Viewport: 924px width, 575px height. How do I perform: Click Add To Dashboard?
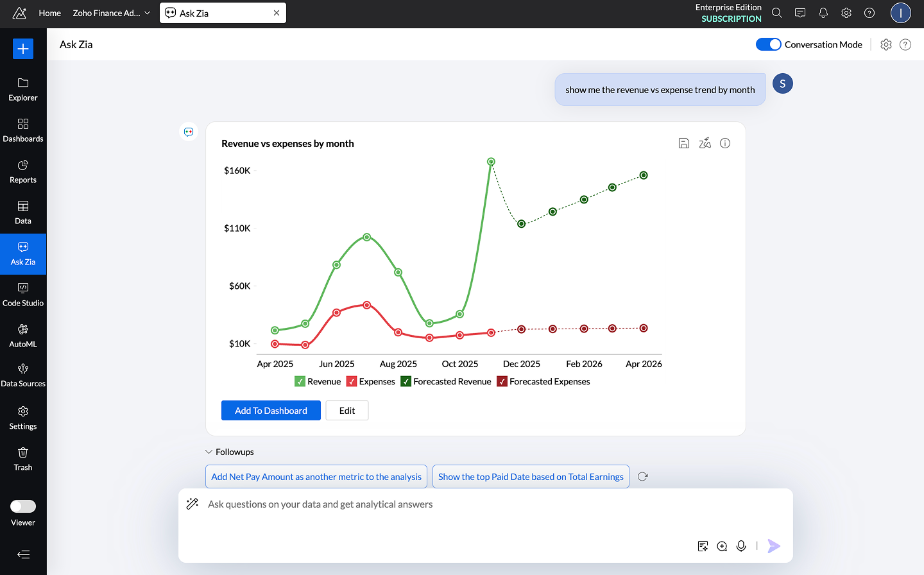coord(271,410)
